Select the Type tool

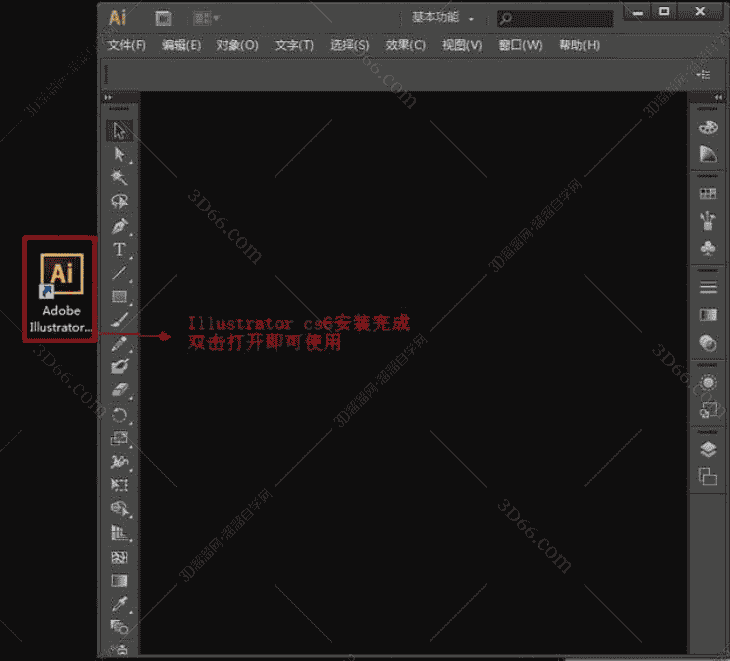click(x=120, y=250)
